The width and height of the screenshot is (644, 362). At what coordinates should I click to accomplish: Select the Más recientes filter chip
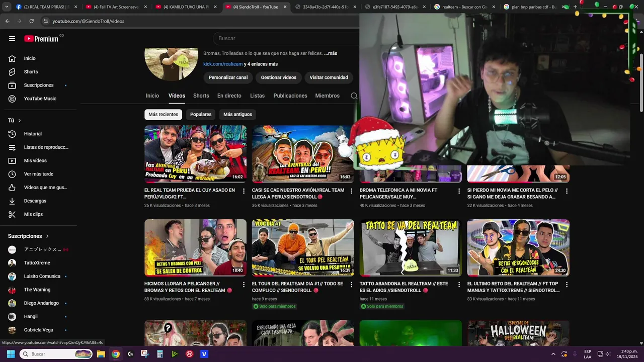pyautogui.click(x=163, y=115)
